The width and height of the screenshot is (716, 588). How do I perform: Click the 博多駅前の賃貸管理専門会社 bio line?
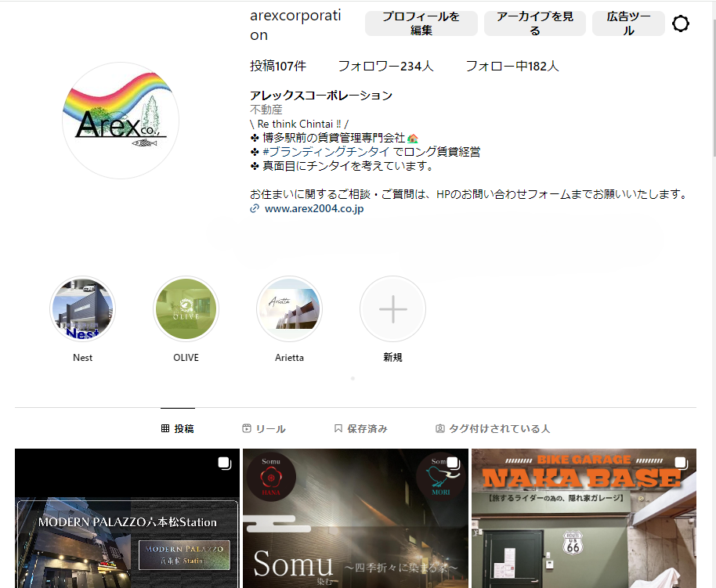pyautogui.click(x=334, y=138)
